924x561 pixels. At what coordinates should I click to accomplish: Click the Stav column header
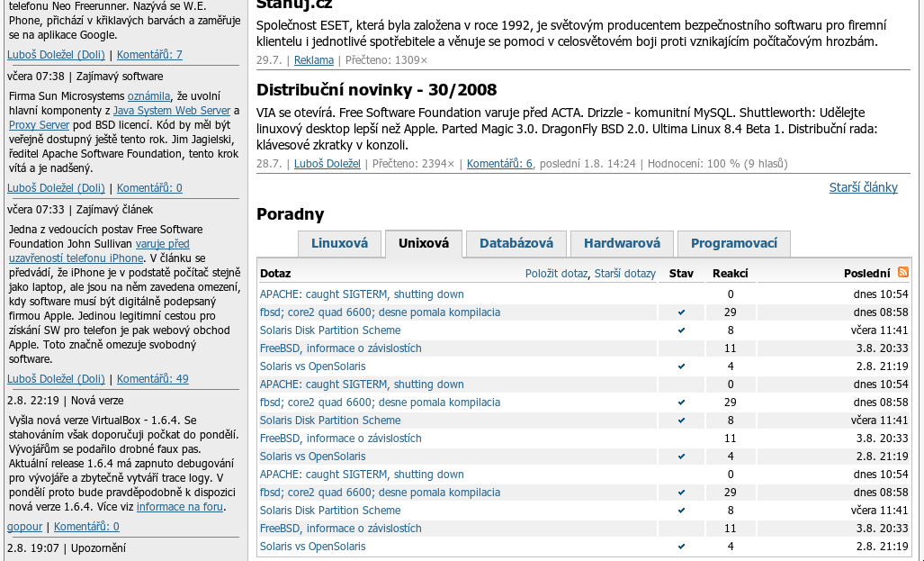point(681,274)
